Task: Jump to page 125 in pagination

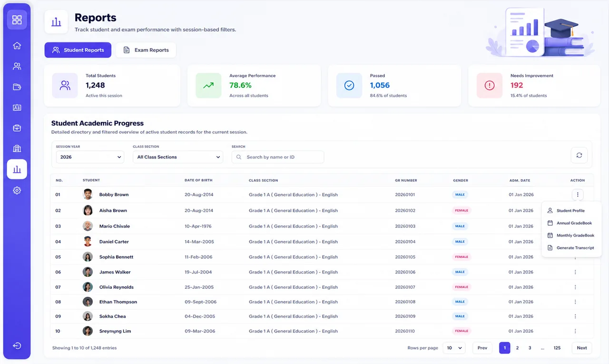Action: click(557, 348)
